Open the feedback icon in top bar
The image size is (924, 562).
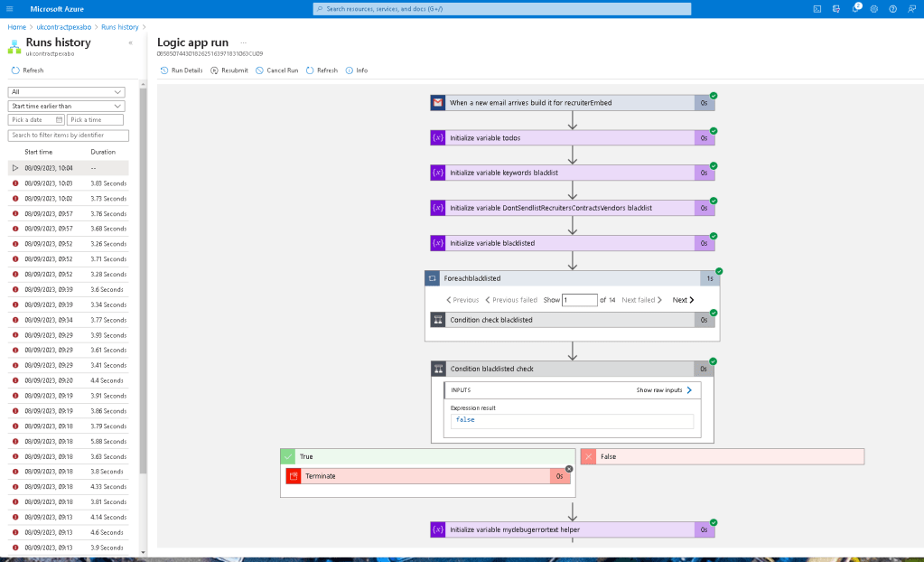[x=911, y=9]
